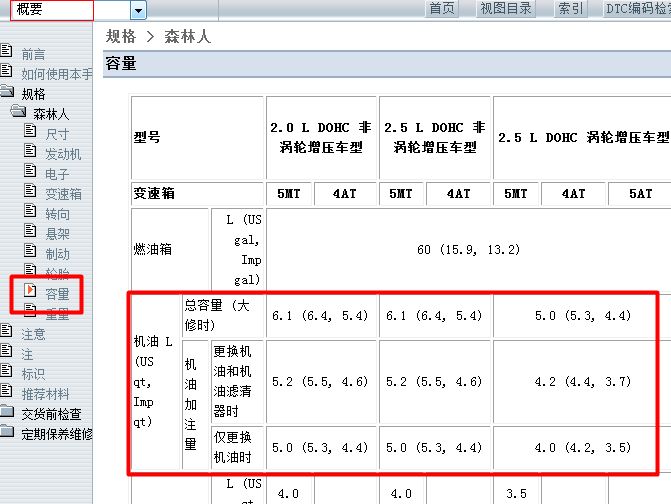Open the 尺寸 page
This screenshot has width=671, height=504.
tap(57, 134)
